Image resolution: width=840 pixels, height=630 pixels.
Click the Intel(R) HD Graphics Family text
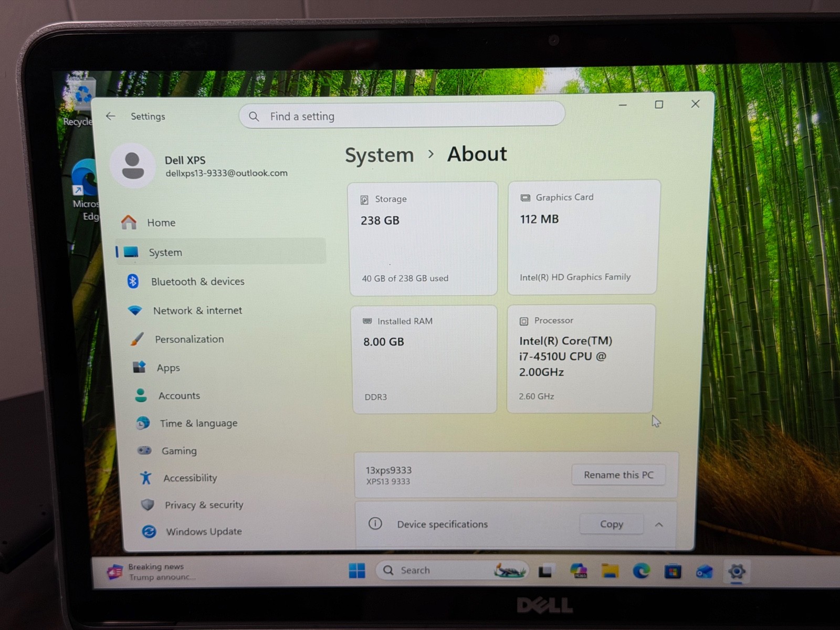click(x=575, y=277)
